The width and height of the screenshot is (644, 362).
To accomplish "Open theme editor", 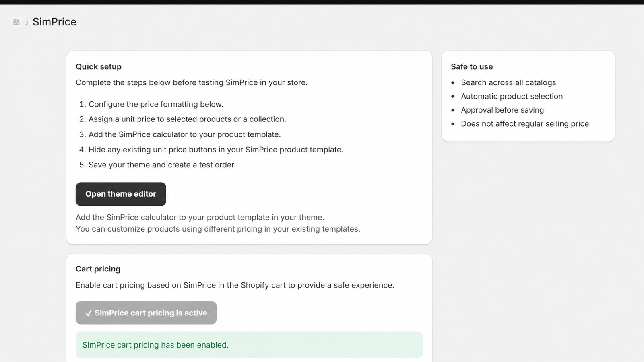I will click(121, 194).
